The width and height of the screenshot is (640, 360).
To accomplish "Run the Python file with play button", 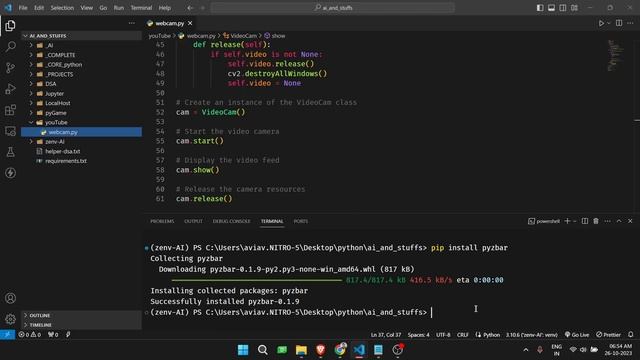I will (x=601, y=23).
